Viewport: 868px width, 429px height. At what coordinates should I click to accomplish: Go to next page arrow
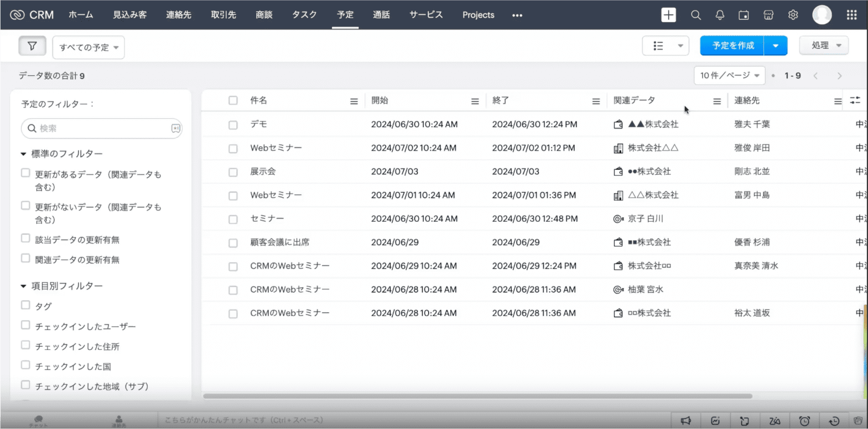pyautogui.click(x=840, y=76)
